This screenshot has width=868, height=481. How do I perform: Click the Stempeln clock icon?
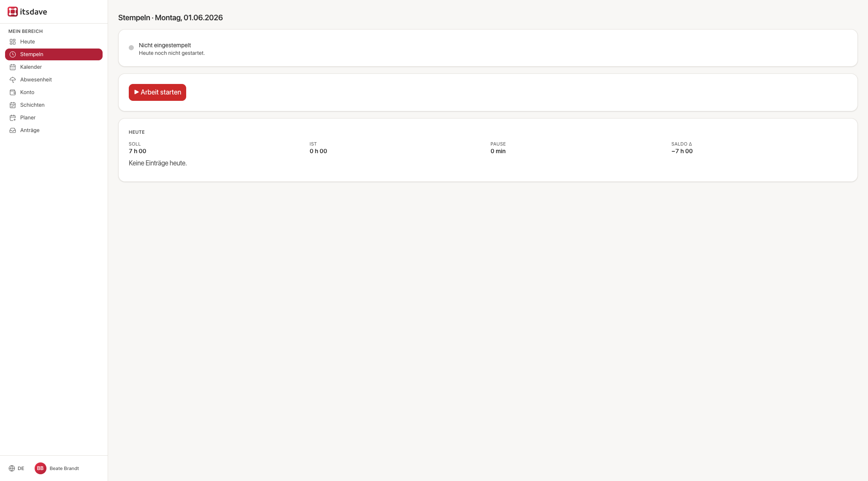[13, 54]
